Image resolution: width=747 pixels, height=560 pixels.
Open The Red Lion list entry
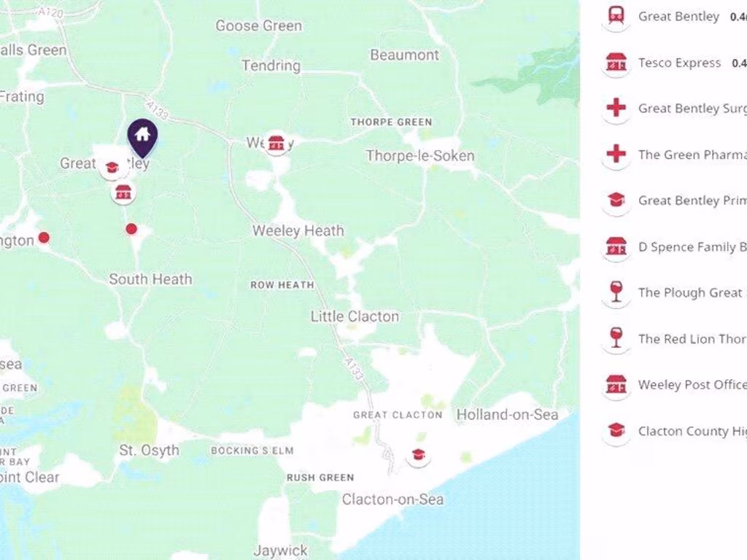click(x=673, y=338)
